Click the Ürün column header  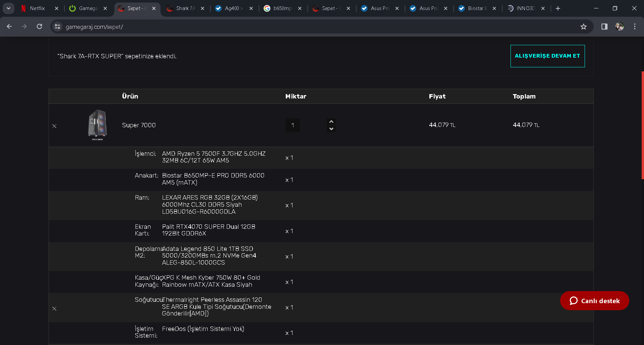[130, 96]
